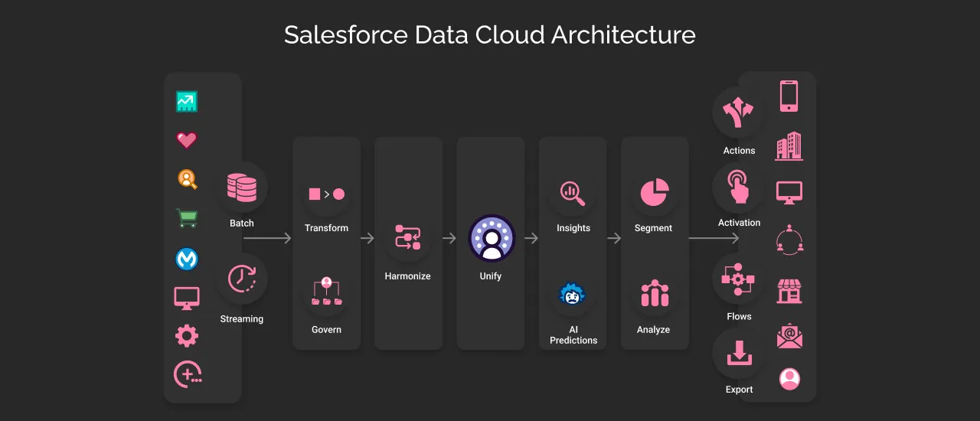Click the AI Predictions label
This screenshot has width=980, height=421.
(573, 335)
